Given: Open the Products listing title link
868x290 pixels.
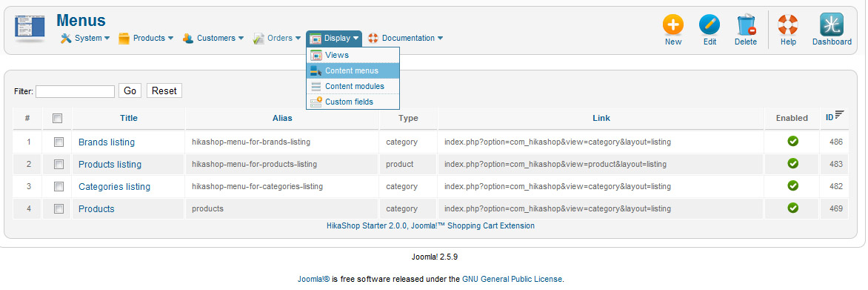Looking at the screenshot, I should (110, 165).
